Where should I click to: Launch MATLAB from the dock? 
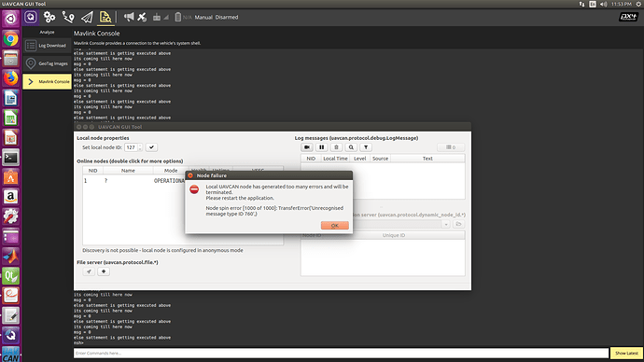click(x=10, y=257)
